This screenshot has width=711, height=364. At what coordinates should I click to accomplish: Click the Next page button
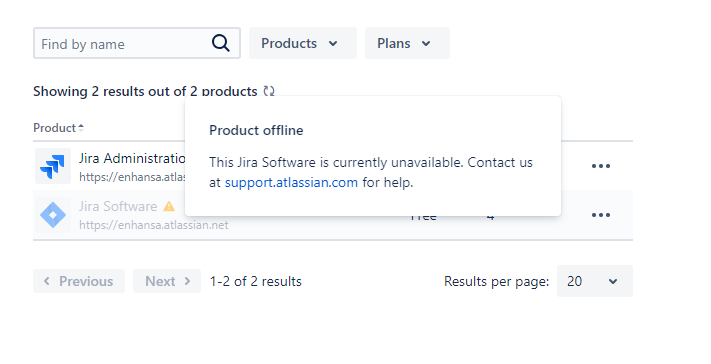(x=167, y=281)
